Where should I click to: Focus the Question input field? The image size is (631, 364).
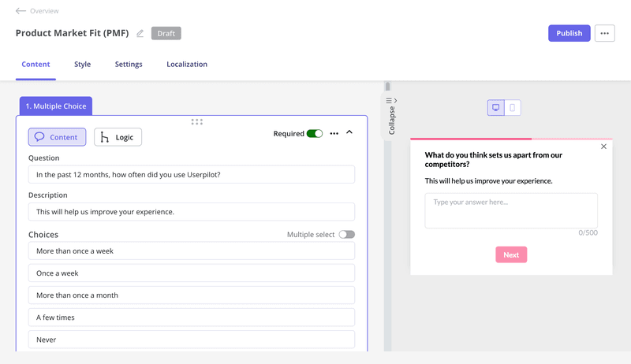coord(192,175)
